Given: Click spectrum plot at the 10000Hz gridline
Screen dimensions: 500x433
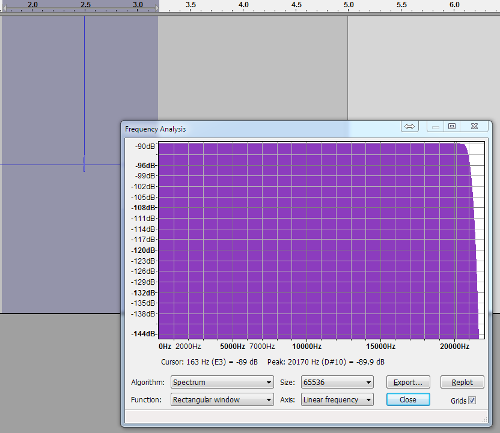Looking at the screenshot, I should click(x=307, y=240).
